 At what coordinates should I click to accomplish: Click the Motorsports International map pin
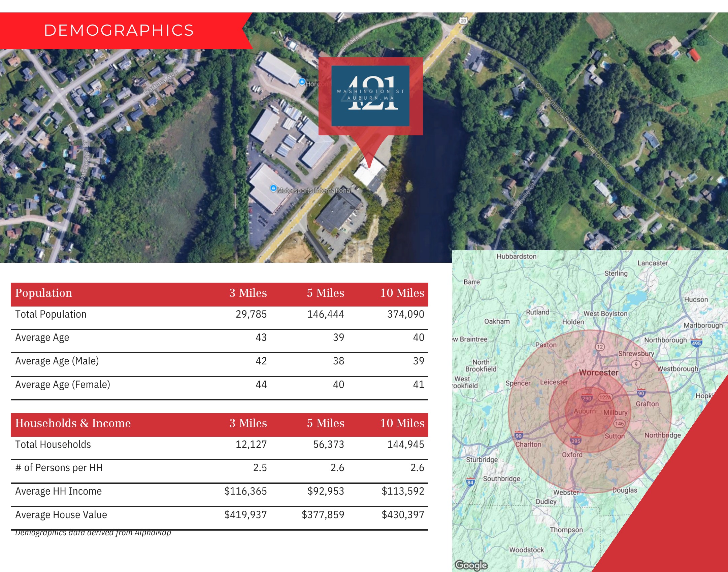pyautogui.click(x=273, y=188)
